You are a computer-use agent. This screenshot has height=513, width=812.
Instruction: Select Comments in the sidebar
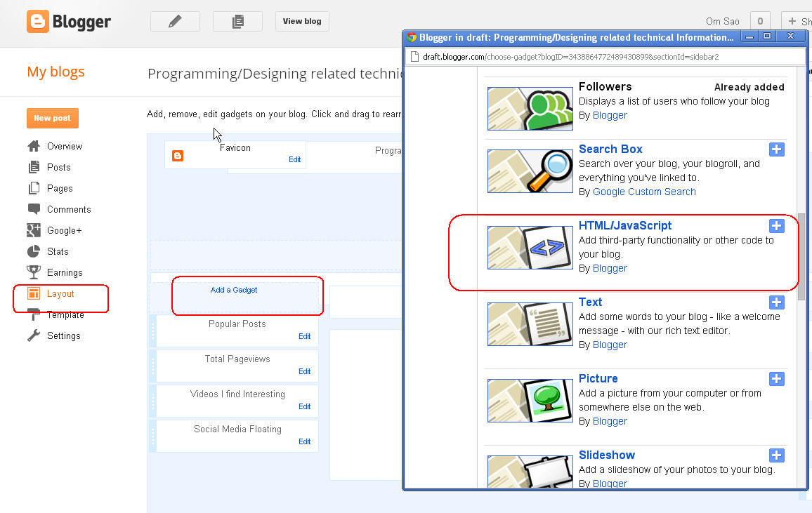[x=69, y=209]
